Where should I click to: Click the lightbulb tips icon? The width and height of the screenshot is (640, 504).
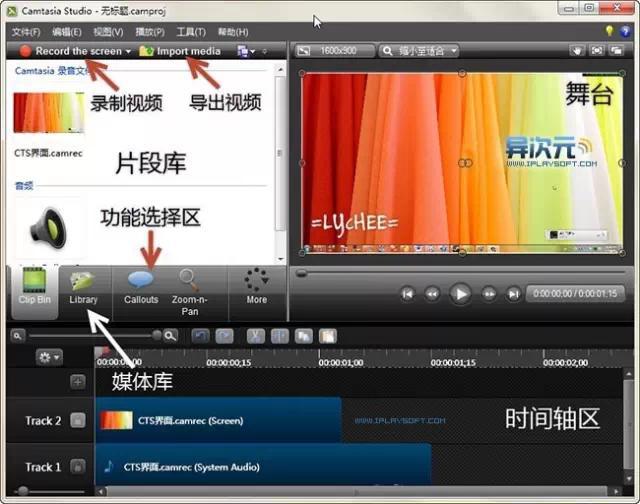609,31
